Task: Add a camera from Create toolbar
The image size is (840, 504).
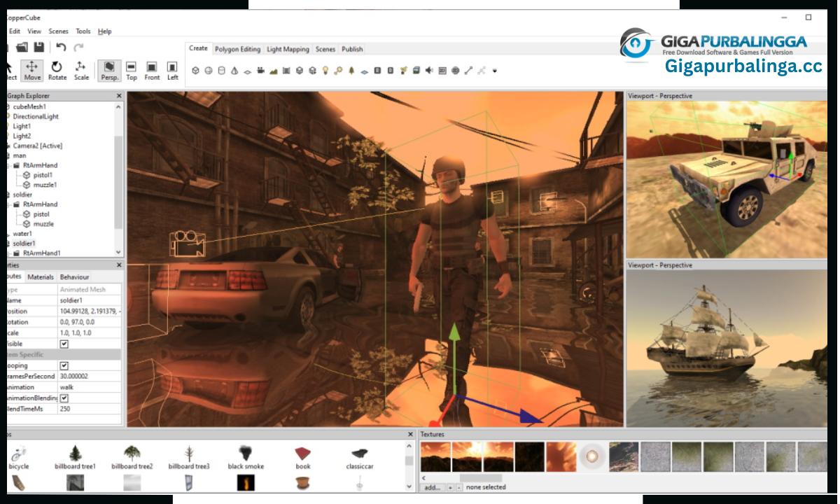Action: pos(260,71)
